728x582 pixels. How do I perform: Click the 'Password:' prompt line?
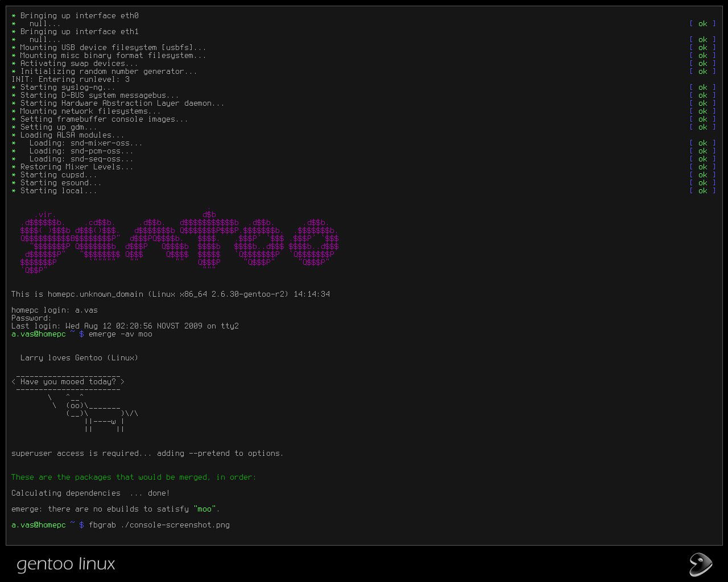click(32, 318)
